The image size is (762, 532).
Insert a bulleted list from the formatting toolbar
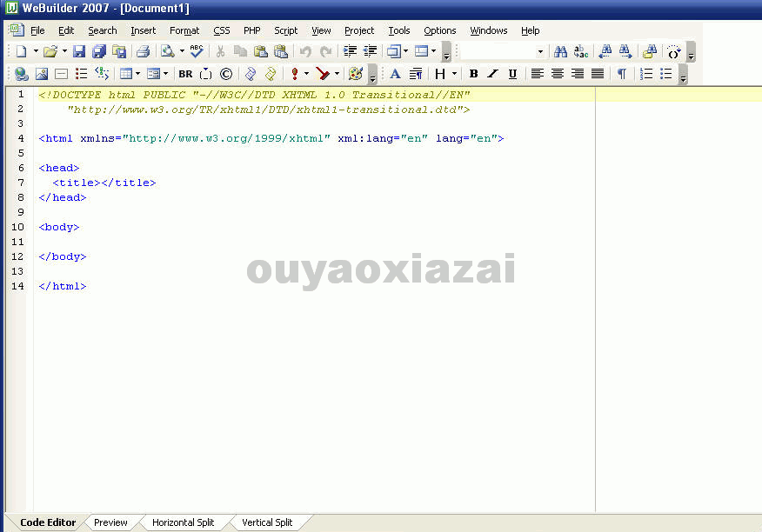(x=666, y=74)
